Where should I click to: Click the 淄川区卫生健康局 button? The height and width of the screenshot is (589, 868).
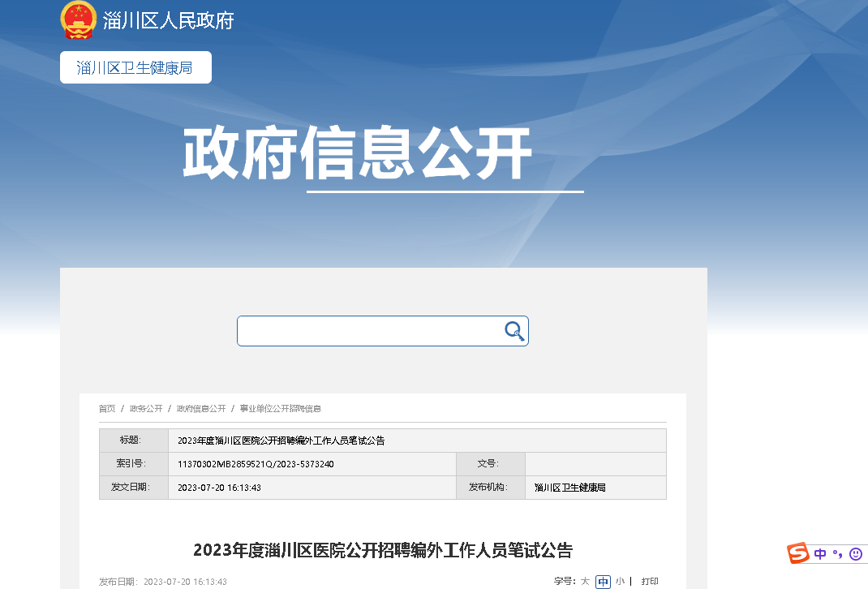click(x=135, y=67)
